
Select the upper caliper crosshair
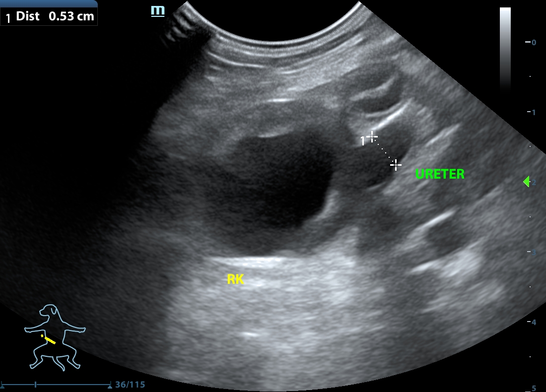(372, 136)
